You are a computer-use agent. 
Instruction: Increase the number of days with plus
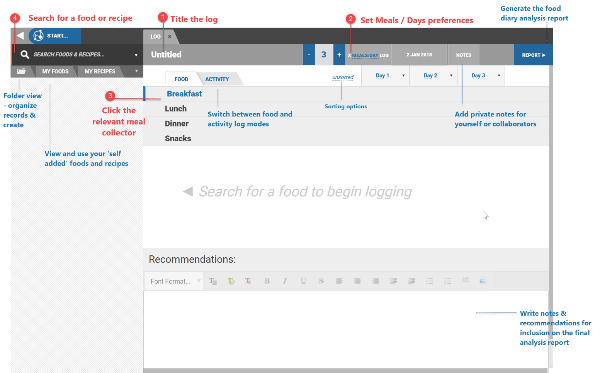pos(339,55)
